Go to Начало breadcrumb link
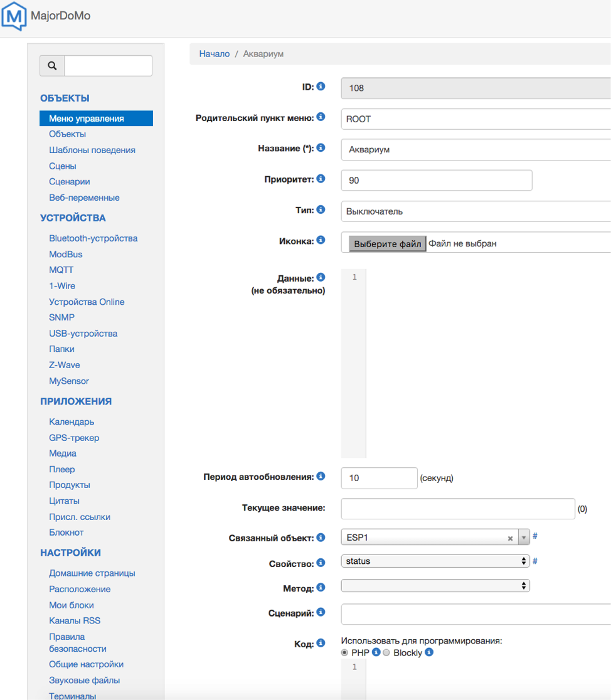This screenshot has height=700, width=611. coord(215,54)
